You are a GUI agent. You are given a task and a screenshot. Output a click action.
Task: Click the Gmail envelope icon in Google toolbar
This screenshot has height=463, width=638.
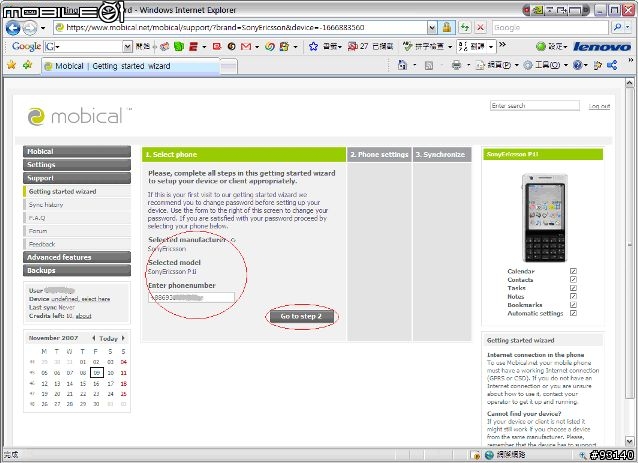[x=246, y=46]
